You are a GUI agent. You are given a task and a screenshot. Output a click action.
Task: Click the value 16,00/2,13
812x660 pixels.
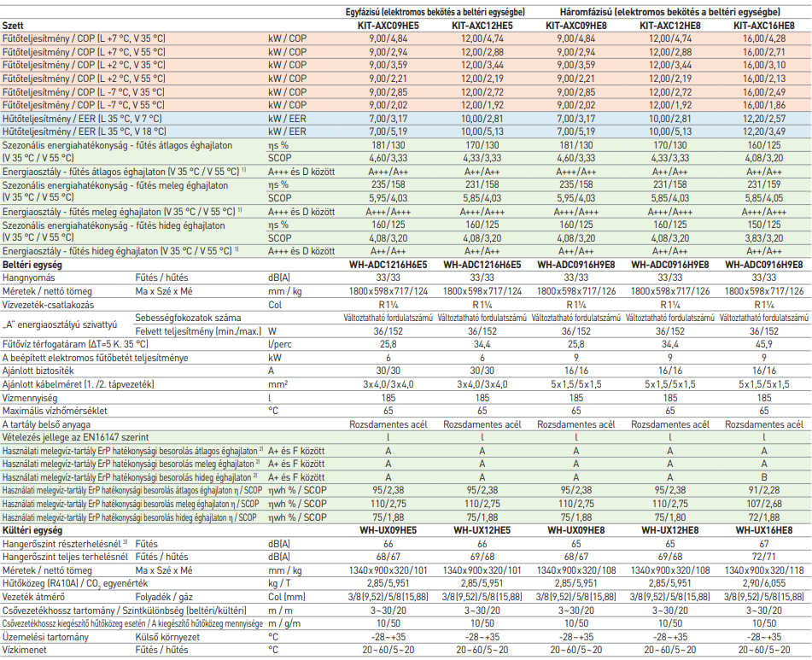[x=764, y=79]
